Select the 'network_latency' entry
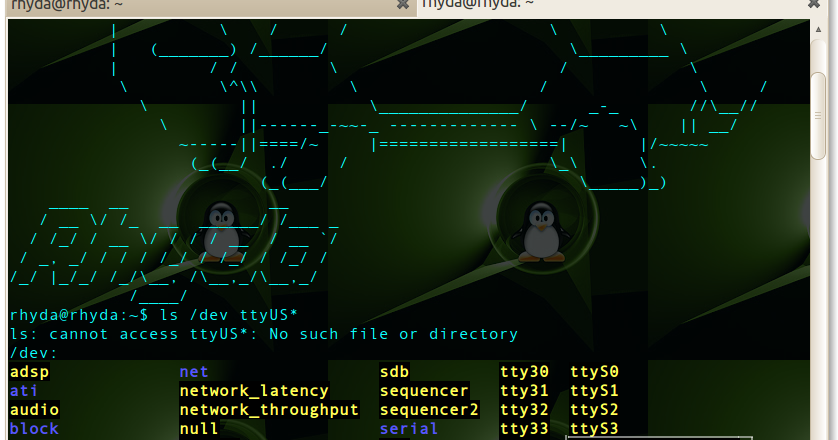 click(254, 391)
